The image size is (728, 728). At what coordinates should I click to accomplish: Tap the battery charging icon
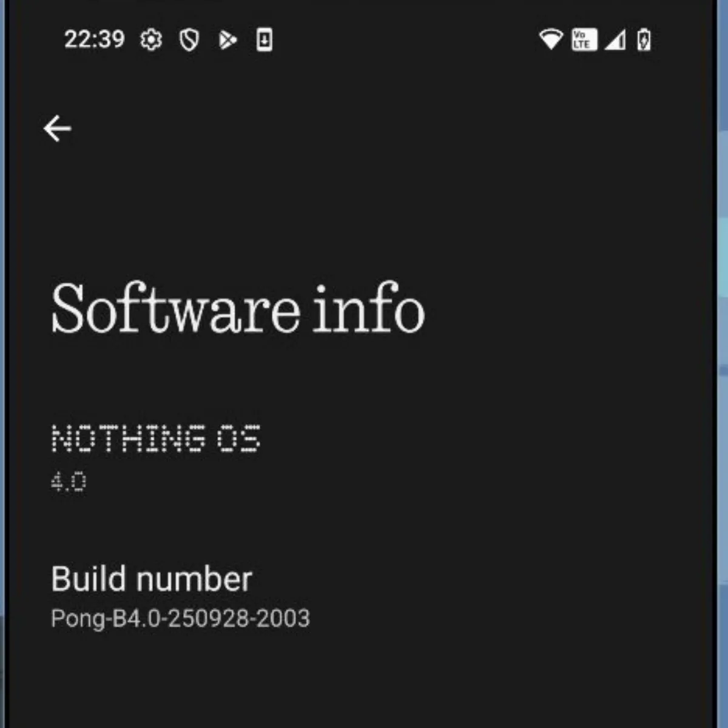[x=644, y=40]
